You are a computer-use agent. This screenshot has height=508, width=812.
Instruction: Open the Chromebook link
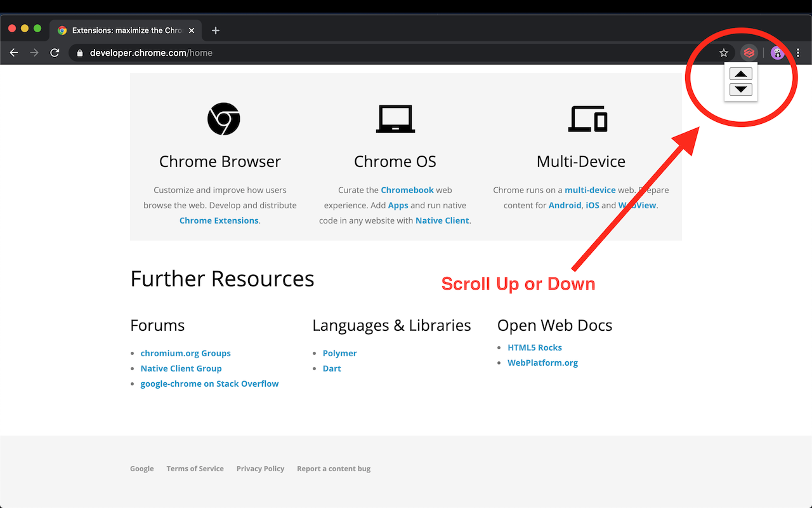pos(407,190)
